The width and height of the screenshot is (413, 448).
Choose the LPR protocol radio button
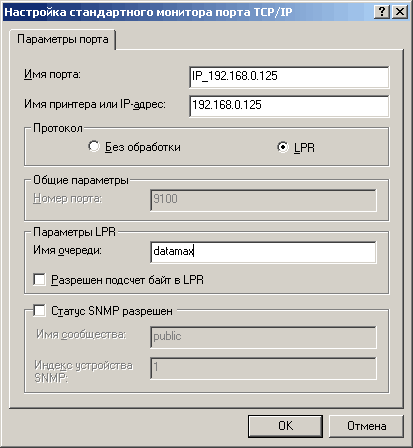(283, 147)
